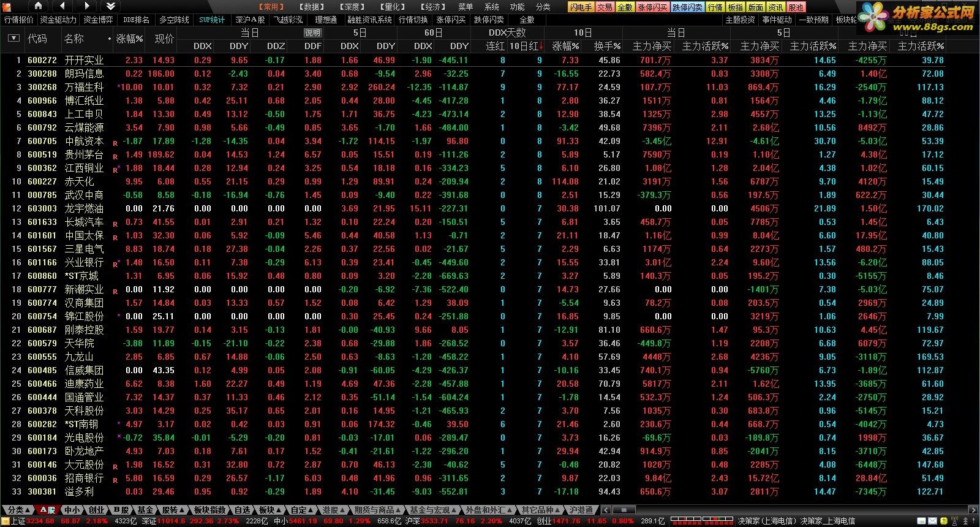The width and height of the screenshot is (980, 527).
Task: Click the scroll-left arrow of horizontal scrollbar
Action: pyautogui.click(x=606, y=510)
